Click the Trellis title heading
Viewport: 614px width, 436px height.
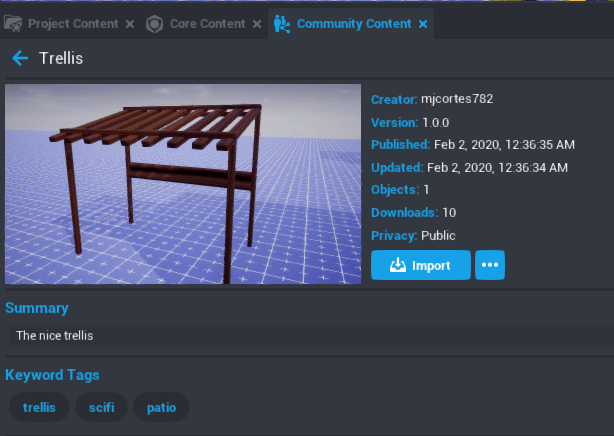tap(61, 59)
